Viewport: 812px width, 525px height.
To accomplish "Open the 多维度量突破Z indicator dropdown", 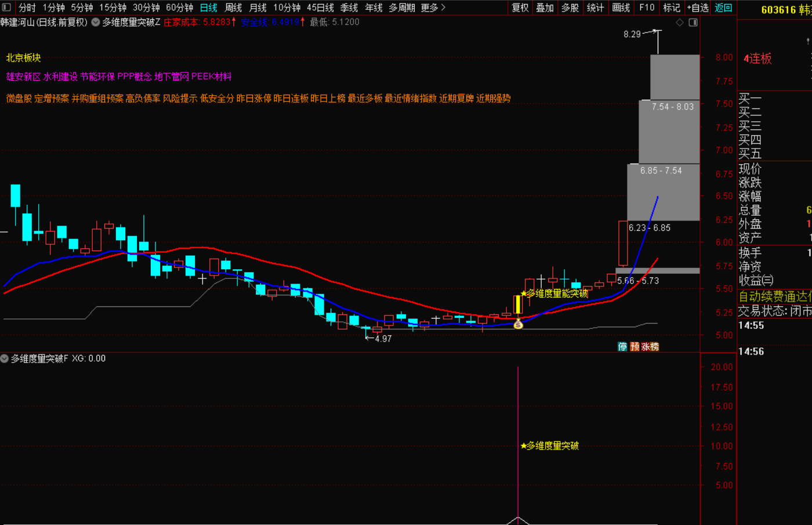I will click(96, 22).
